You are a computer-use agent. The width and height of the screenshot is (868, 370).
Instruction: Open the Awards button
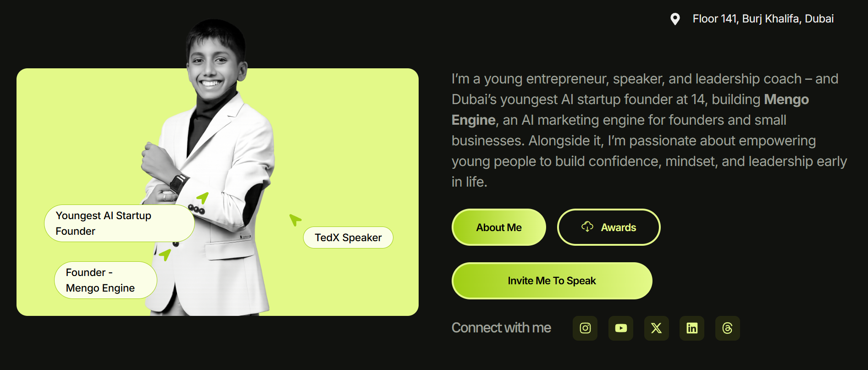[x=608, y=227]
